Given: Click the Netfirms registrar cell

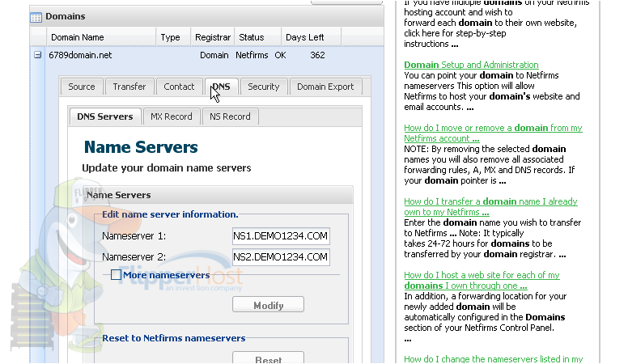Looking at the screenshot, I should pos(252,55).
